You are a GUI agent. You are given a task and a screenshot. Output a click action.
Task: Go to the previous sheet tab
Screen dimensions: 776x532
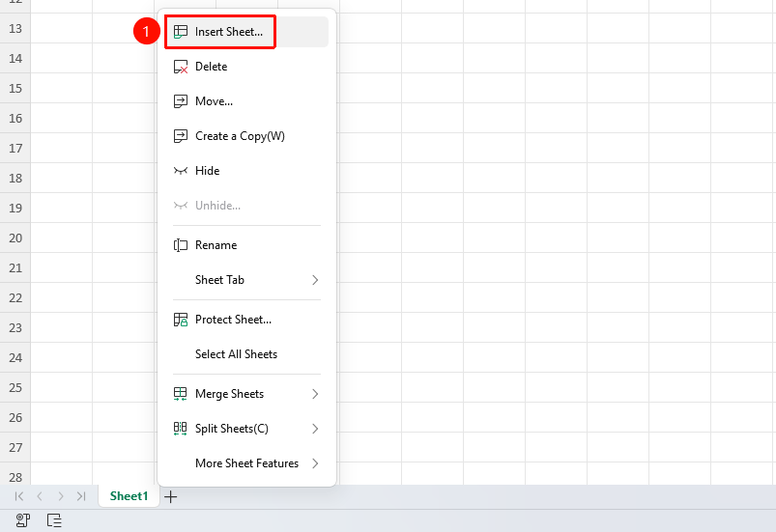pyautogui.click(x=40, y=496)
